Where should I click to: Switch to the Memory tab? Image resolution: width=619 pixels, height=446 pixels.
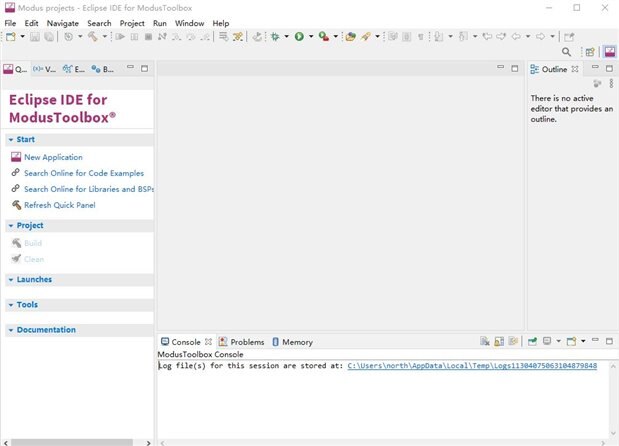[x=293, y=342]
